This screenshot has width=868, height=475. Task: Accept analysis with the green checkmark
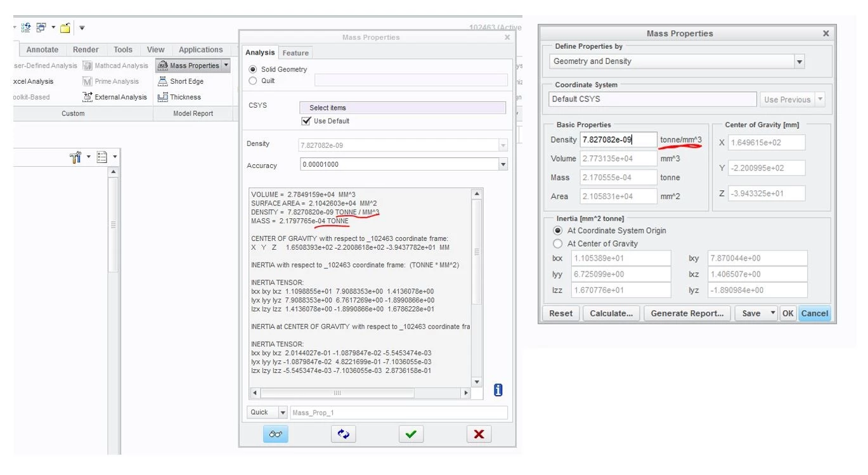[x=411, y=434]
